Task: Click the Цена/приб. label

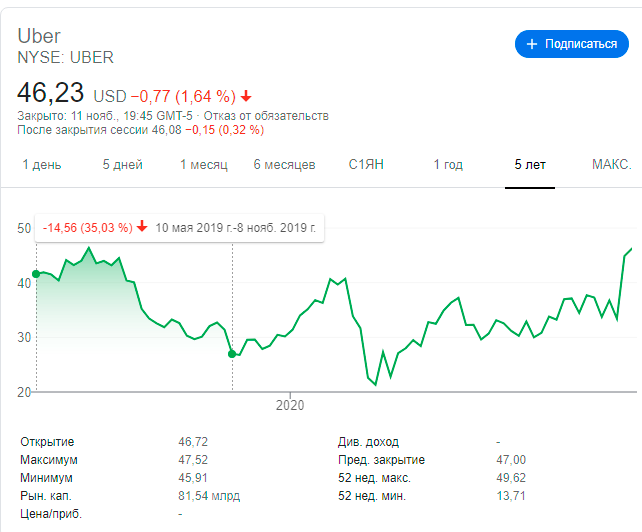Action: (51, 514)
